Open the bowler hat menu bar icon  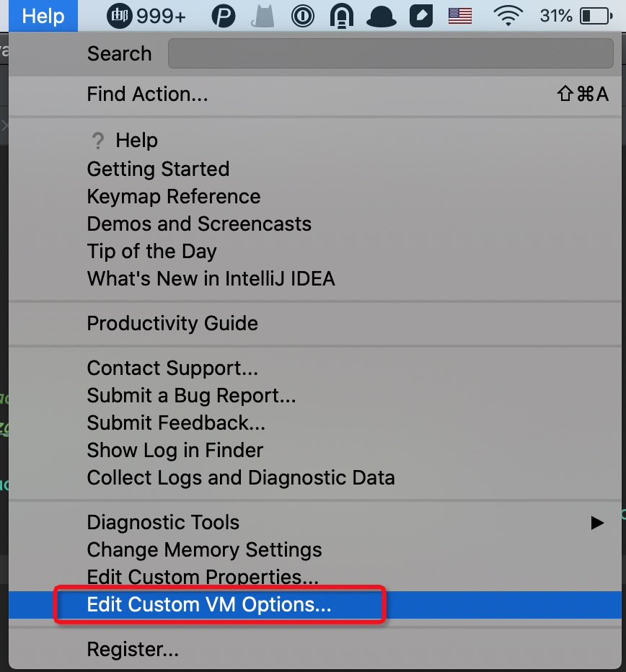pyautogui.click(x=382, y=17)
